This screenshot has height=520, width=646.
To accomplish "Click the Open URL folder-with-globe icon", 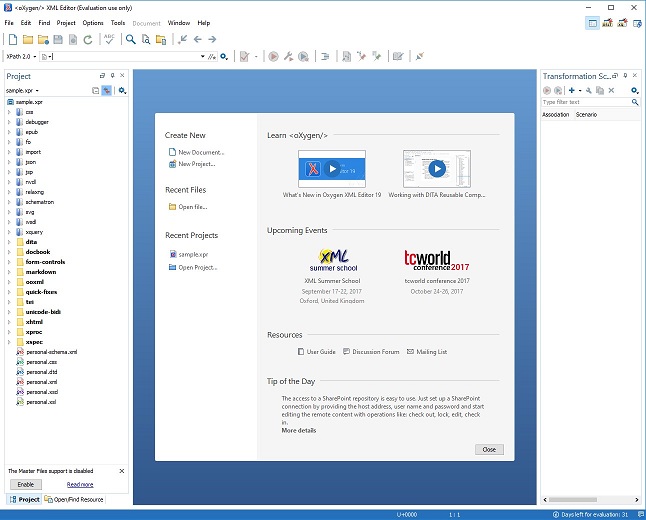I will [x=43, y=40].
